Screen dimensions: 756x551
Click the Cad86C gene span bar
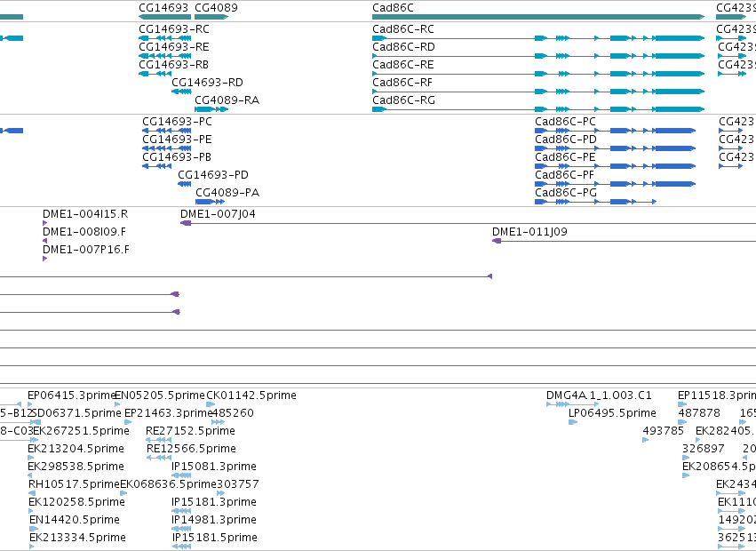[x=538, y=17]
